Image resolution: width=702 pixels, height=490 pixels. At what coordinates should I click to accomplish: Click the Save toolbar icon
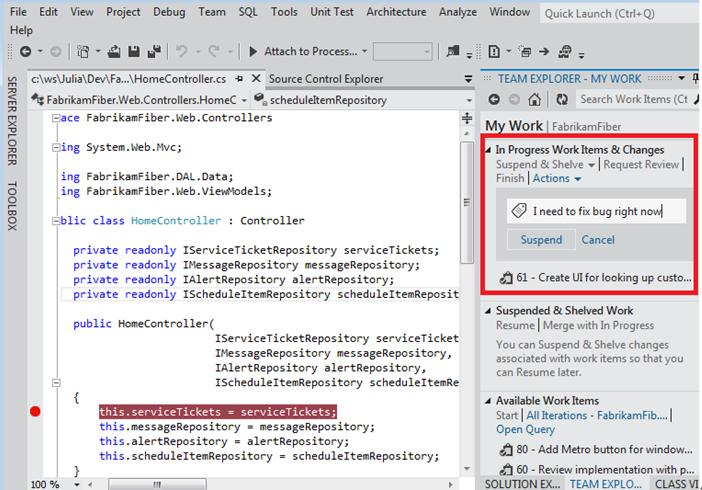pyautogui.click(x=134, y=52)
